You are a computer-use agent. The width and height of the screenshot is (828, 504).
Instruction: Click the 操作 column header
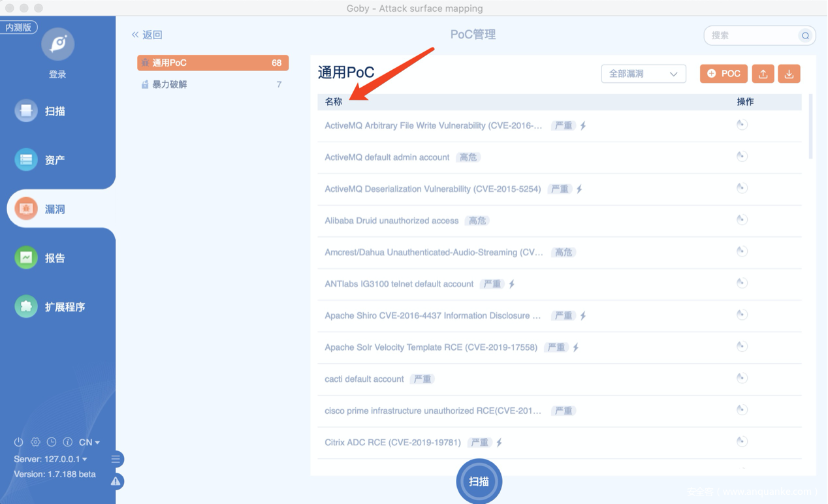(745, 102)
